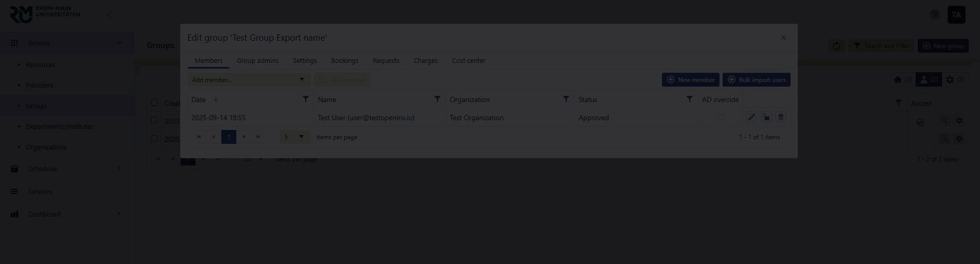Image resolution: width=980 pixels, height=264 pixels.
Task: Close the Edit group dialog
Action: coord(783,38)
